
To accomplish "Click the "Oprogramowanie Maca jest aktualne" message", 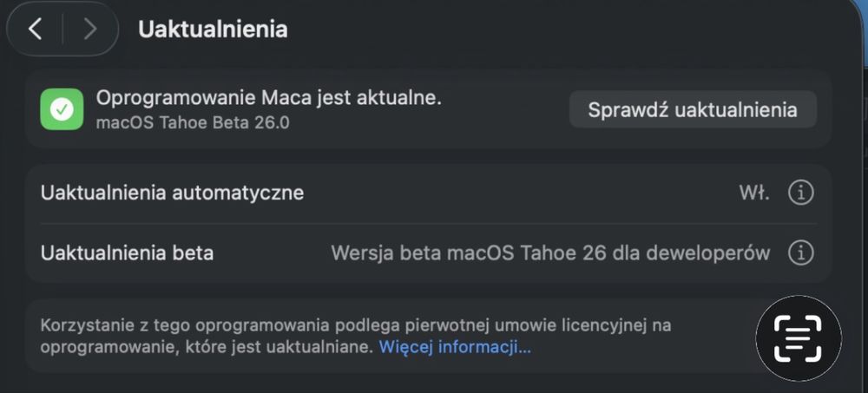I will coord(269,99).
